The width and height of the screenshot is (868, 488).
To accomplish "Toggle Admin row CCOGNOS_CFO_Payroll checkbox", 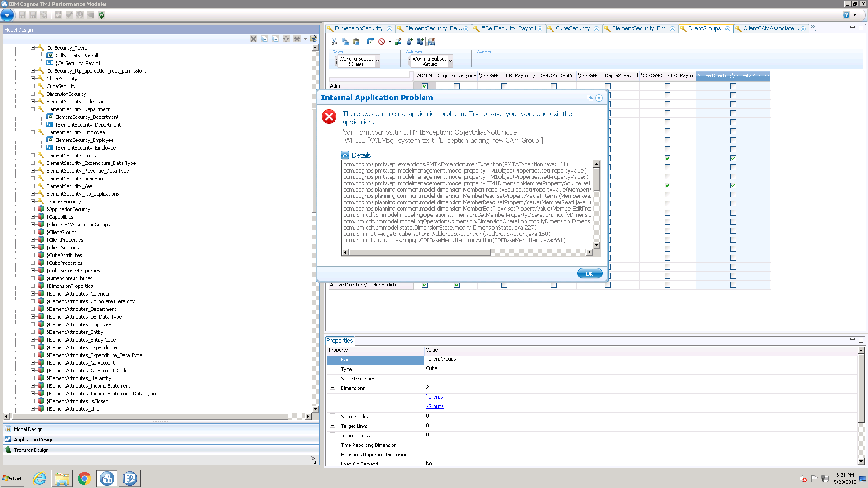I will point(667,86).
